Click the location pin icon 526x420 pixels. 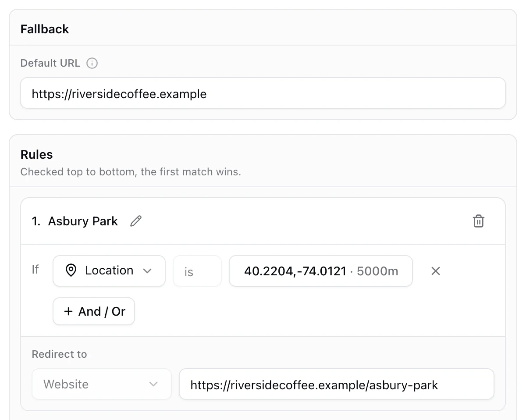(x=71, y=271)
